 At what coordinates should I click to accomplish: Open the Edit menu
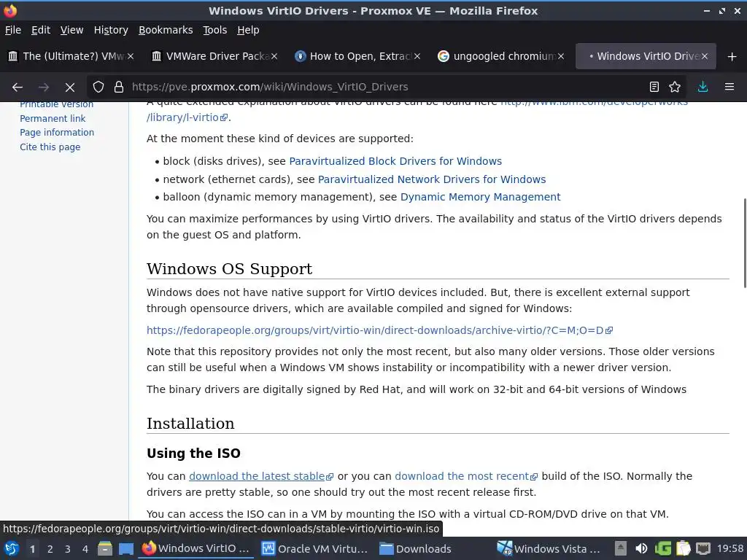[x=41, y=30]
